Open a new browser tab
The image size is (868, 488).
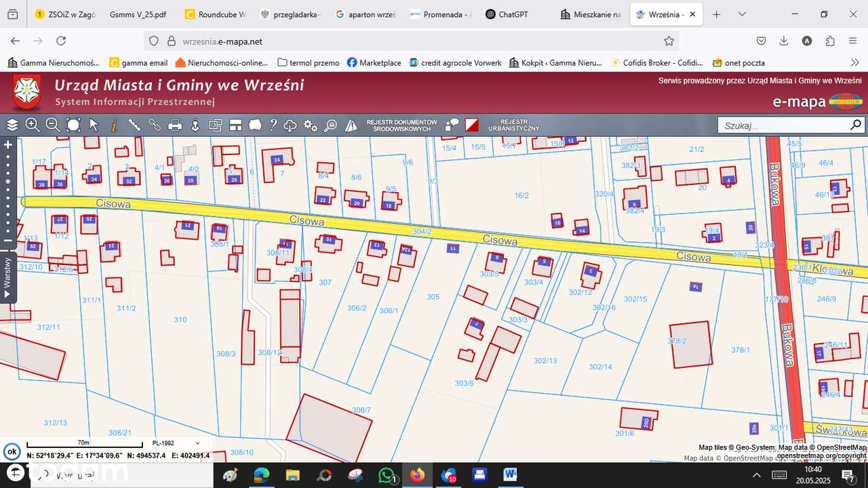point(717,14)
